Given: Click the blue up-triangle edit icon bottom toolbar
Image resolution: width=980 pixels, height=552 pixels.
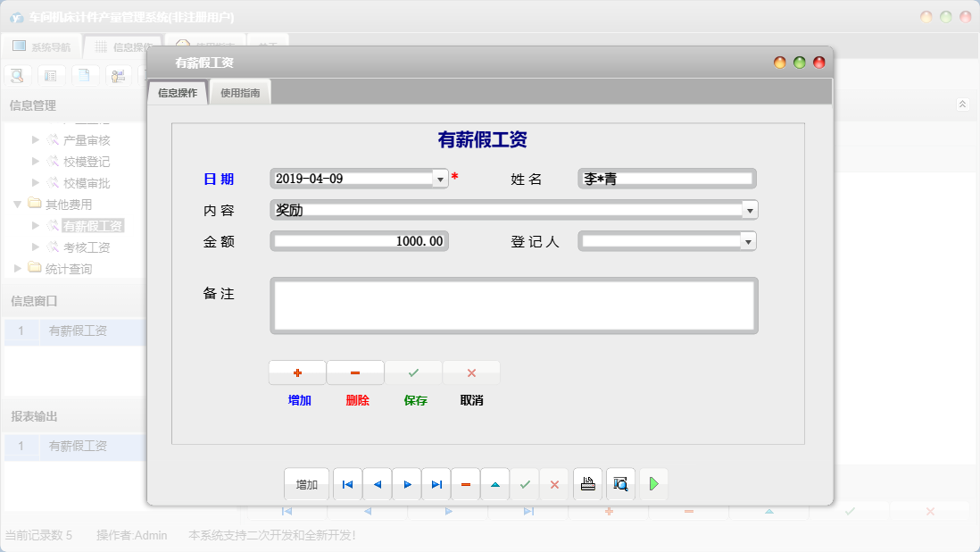Looking at the screenshot, I should (x=495, y=483).
